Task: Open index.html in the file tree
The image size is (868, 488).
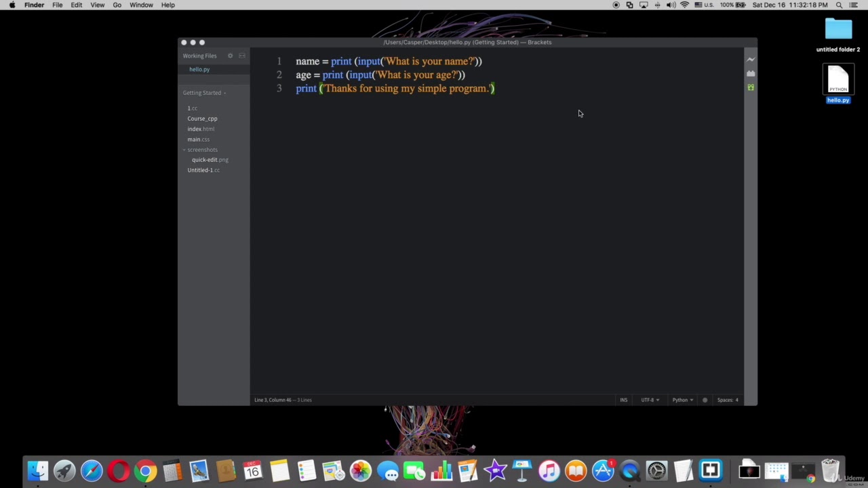Action: coord(201,129)
